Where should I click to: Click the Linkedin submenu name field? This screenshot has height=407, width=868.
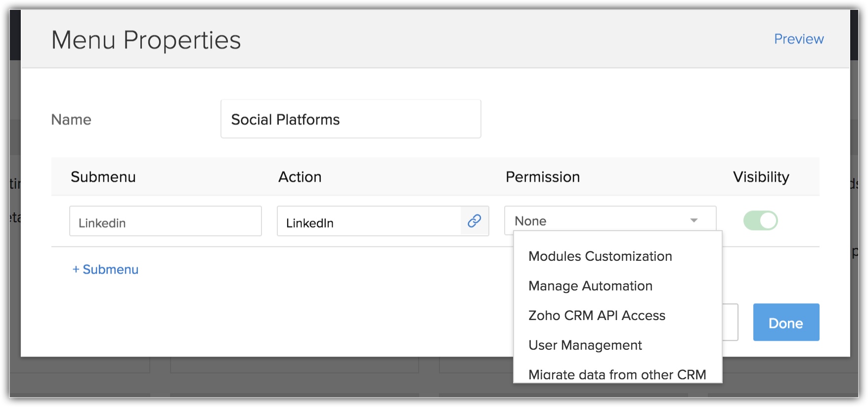[x=165, y=222]
